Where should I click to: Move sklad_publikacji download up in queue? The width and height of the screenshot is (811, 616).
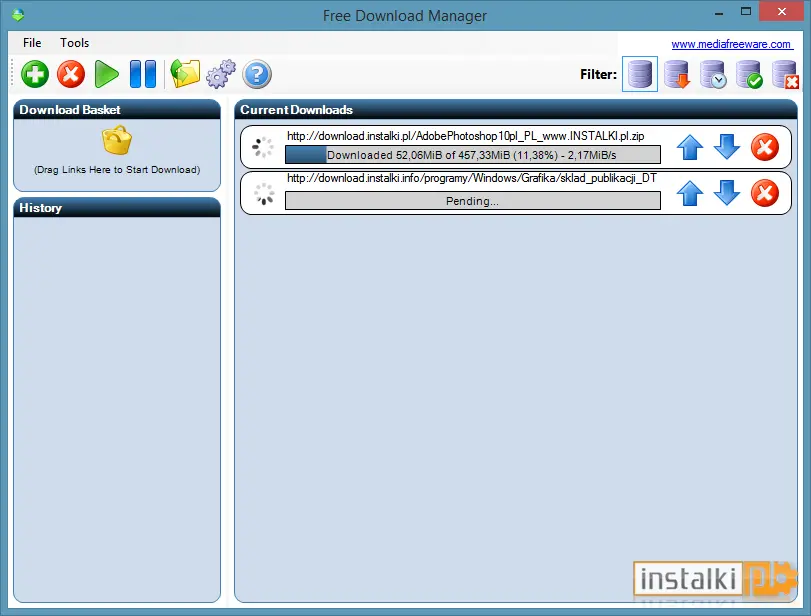(690, 193)
